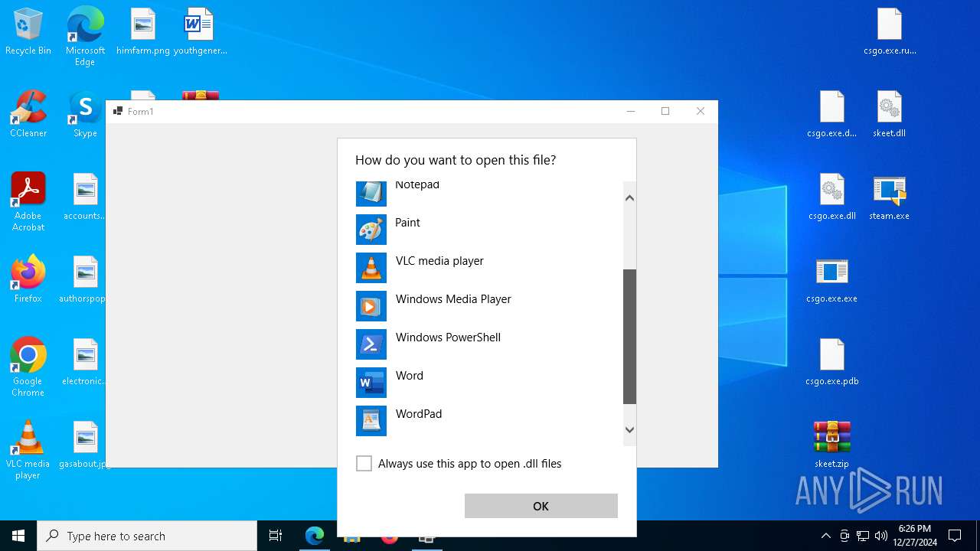Show hidden system tray icons
The height and width of the screenshot is (551, 980).
[x=825, y=536]
